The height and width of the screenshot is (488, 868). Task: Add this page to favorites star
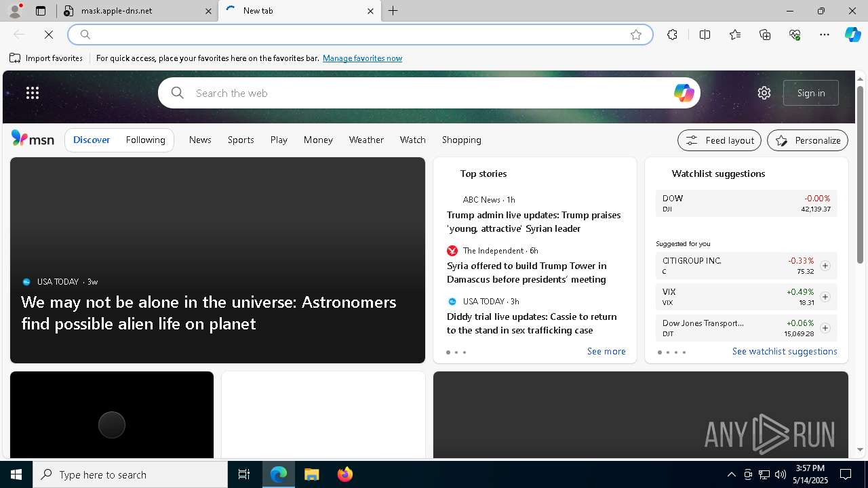(636, 35)
